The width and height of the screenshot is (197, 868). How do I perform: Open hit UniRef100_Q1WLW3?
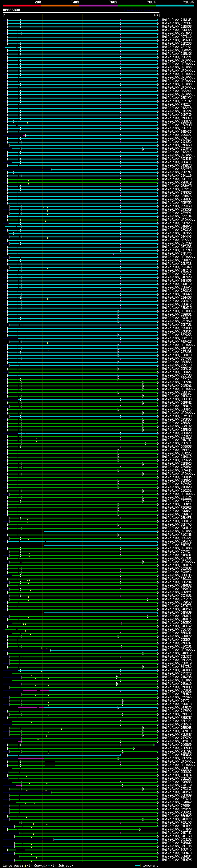pyautogui.click(x=177, y=20)
